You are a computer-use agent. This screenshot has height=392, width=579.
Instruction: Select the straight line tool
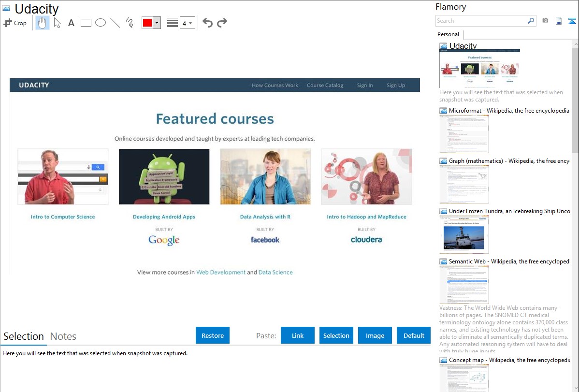click(x=115, y=23)
